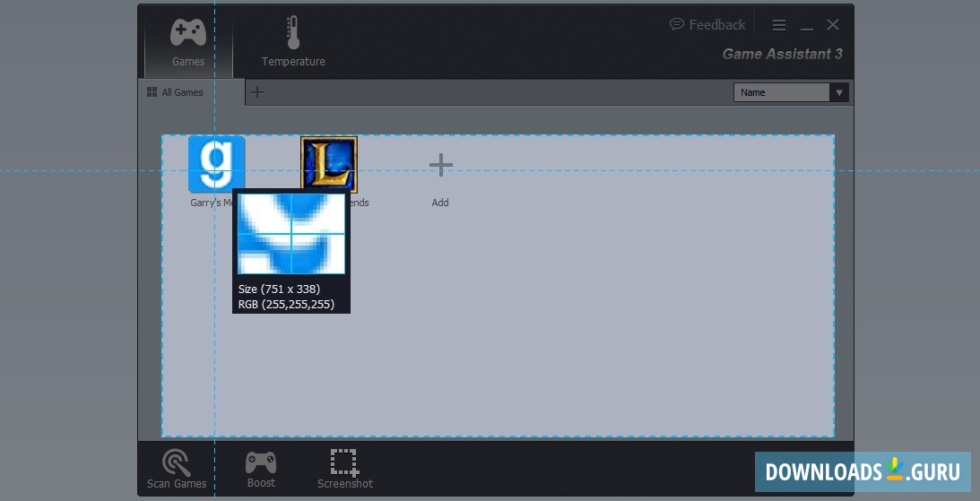980x501 pixels.
Task: Open the Games tab
Action: click(188, 43)
